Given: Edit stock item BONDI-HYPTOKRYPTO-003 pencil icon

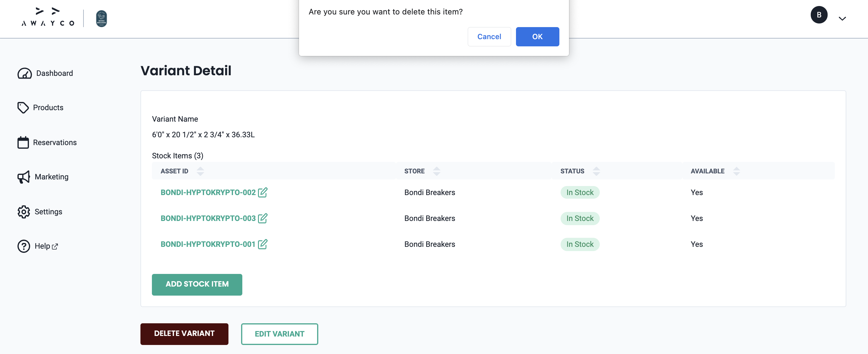Looking at the screenshot, I should (x=263, y=218).
